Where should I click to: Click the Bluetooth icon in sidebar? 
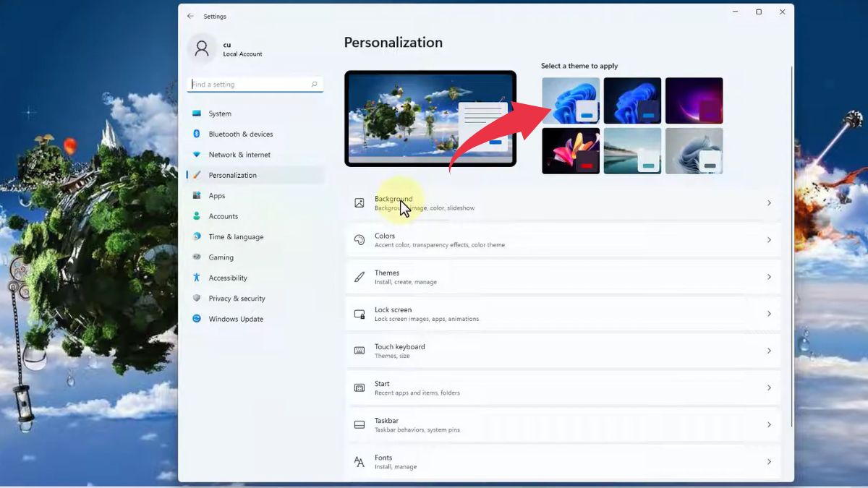pyautogui.click(x=197, y=134)
